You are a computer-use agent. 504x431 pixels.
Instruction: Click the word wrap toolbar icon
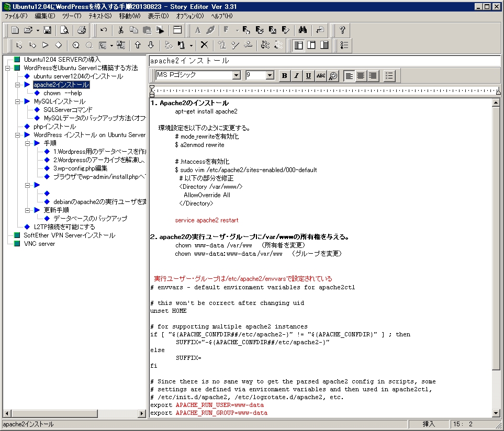tap(320, 30)
